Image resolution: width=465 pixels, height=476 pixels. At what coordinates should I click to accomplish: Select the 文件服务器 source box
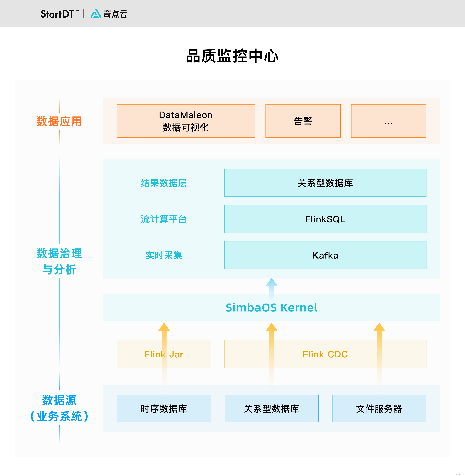[x=379, y=409]
